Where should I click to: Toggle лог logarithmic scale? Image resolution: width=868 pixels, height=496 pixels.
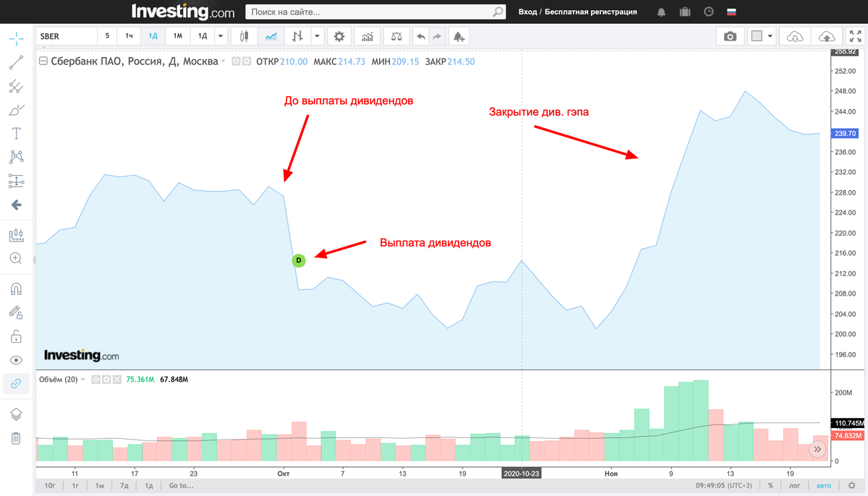pyautogui.click(x=794, y=485)
